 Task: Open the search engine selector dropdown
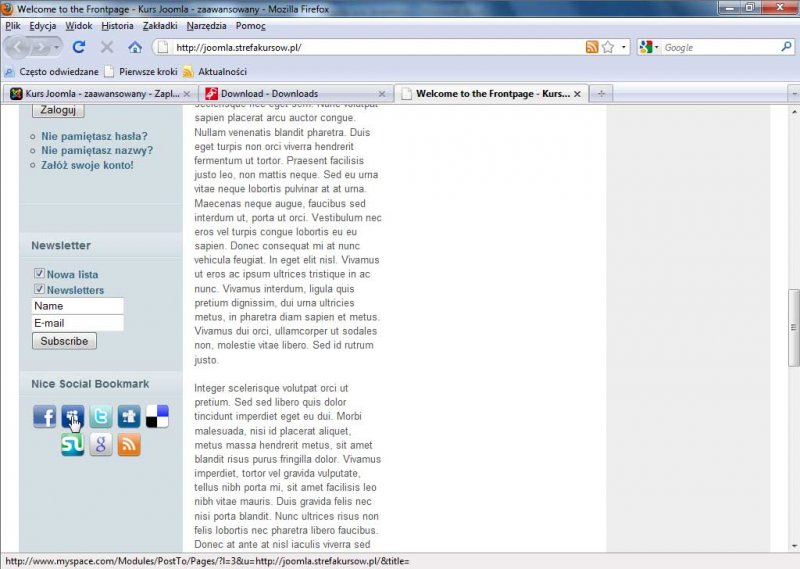coord(649,47)
